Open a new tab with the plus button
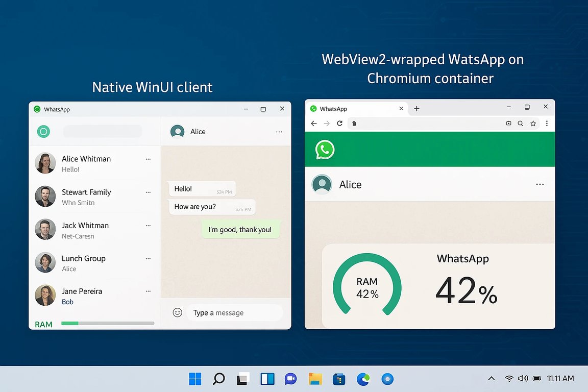This screenshot has width=588, height=392. (417, 108)
